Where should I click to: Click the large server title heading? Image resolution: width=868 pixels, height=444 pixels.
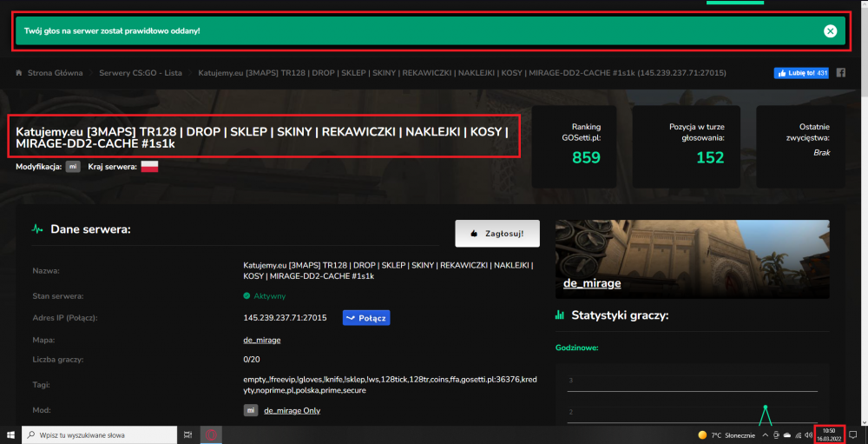click(262, 137)
